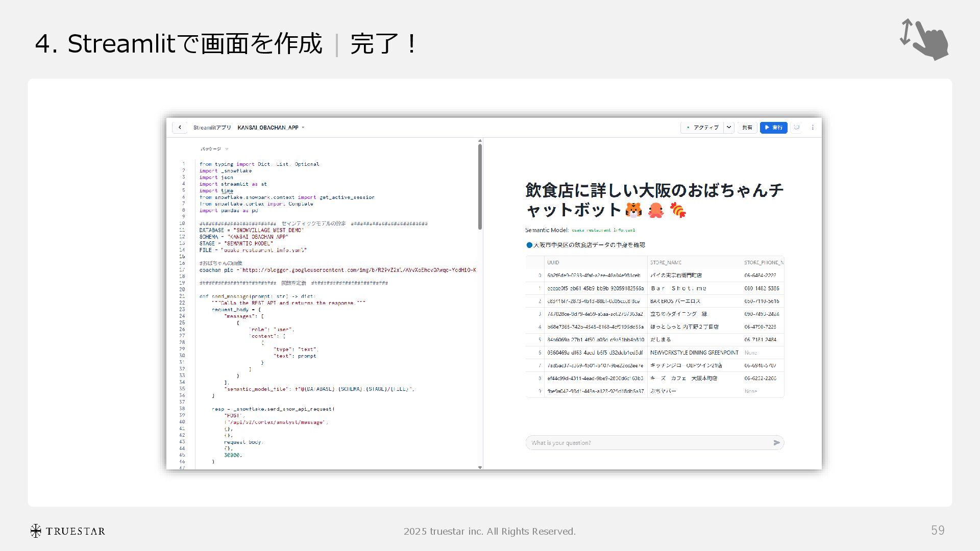980x551 pixels.
Task: Click the code editor scrollbar thumb
Action: (x=480, y=186)
